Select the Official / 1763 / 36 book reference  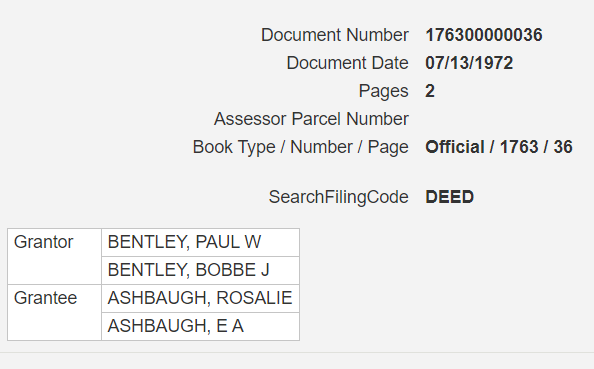(499, 147)
